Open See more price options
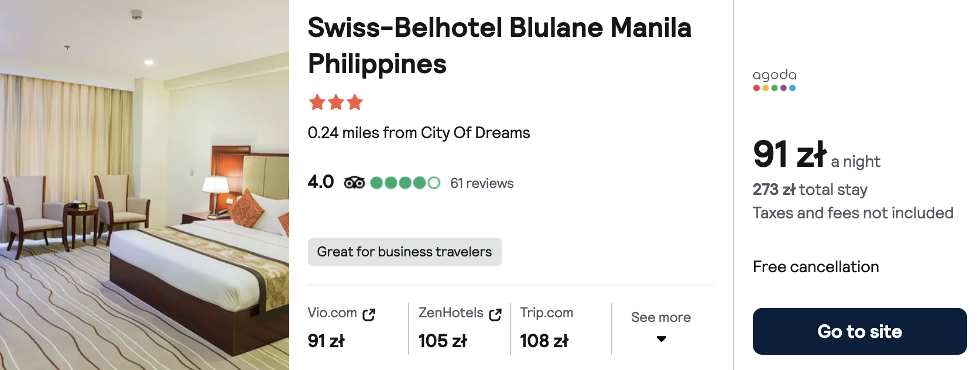 [x=661, y=317]
